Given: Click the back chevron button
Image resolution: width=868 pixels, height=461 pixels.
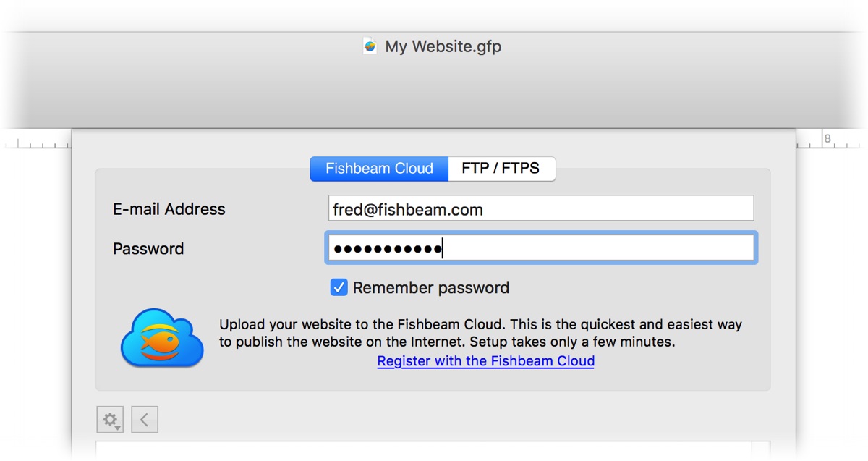Looking at the screenshot, I should pyautogui.click(x=145, y=419).
